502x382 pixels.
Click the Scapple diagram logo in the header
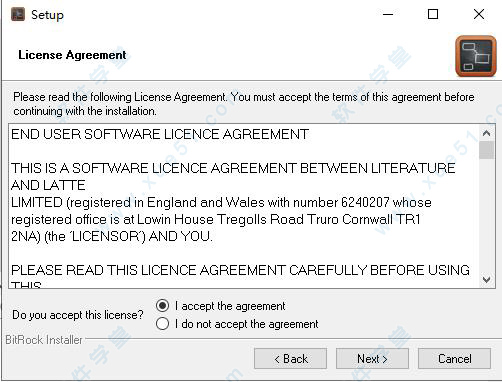(x=476, y=56)
